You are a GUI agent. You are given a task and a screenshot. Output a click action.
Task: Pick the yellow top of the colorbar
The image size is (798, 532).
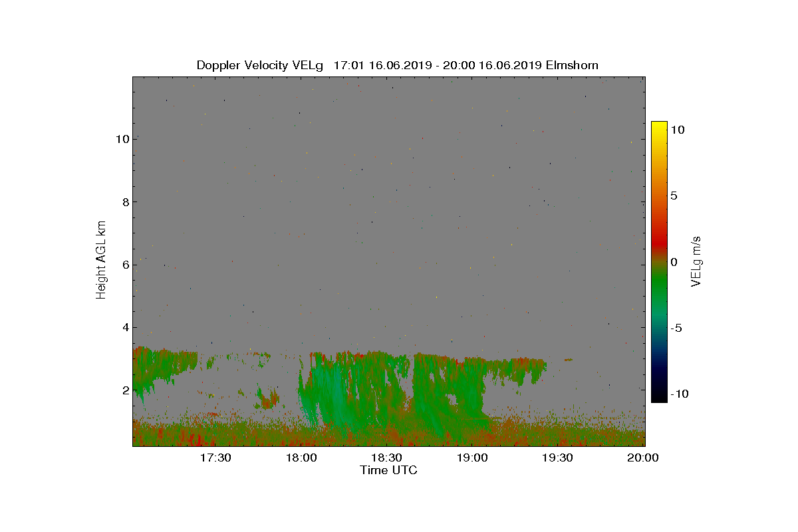pyautogui.click(x=659, y=126)
